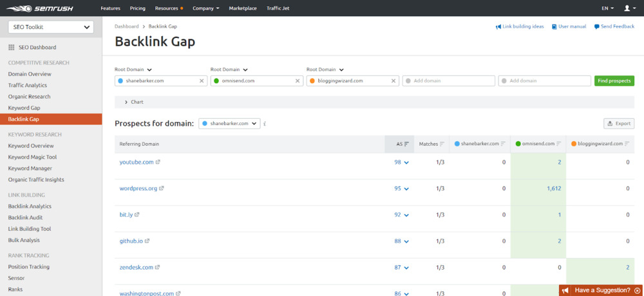This screenshot has width=644, height=296.
Task: Open wordpress.org external link icon
Action: click(162, 188)
